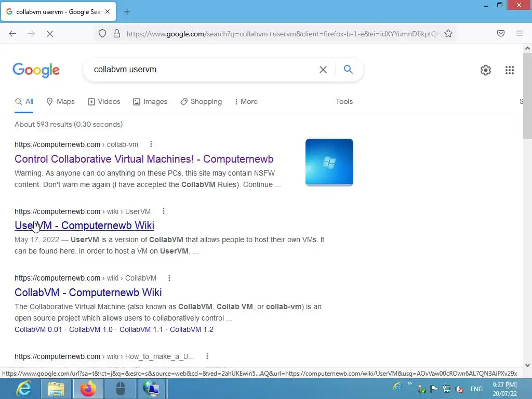Open File Explorer from taskbar
The height and width of the screenshot is (399, 532).
pyautogui.click(x=56, y=389)
